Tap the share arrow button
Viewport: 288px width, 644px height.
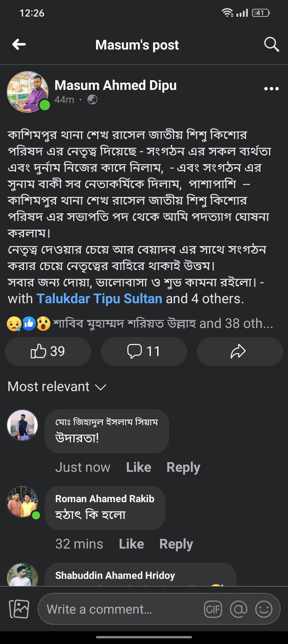240,351
